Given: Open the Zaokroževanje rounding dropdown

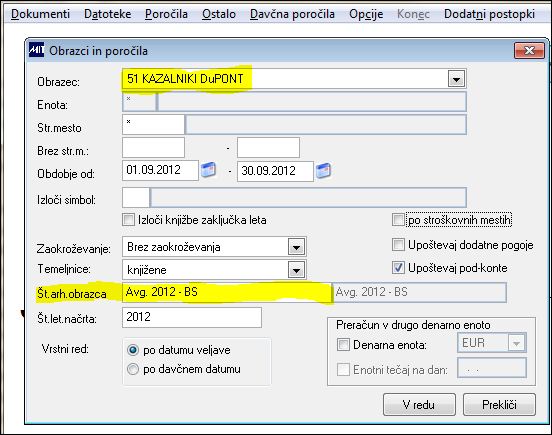Looking at the screenshot, I should (x=296, y=247).
